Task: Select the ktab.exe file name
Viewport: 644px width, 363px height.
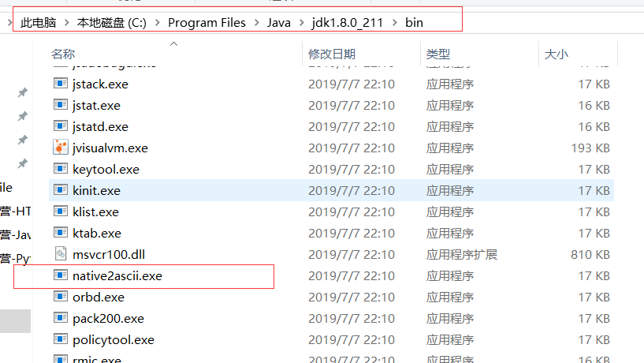Action: 97,234
